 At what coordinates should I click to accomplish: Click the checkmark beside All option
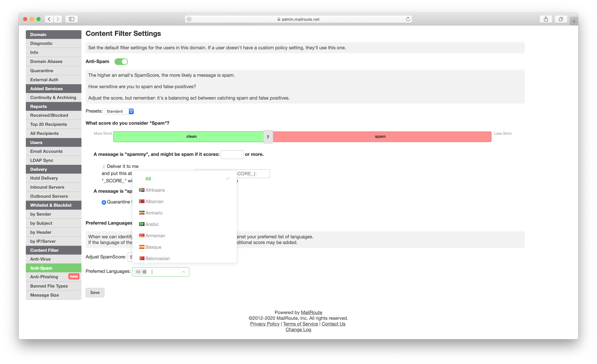(x=227, y=179)
